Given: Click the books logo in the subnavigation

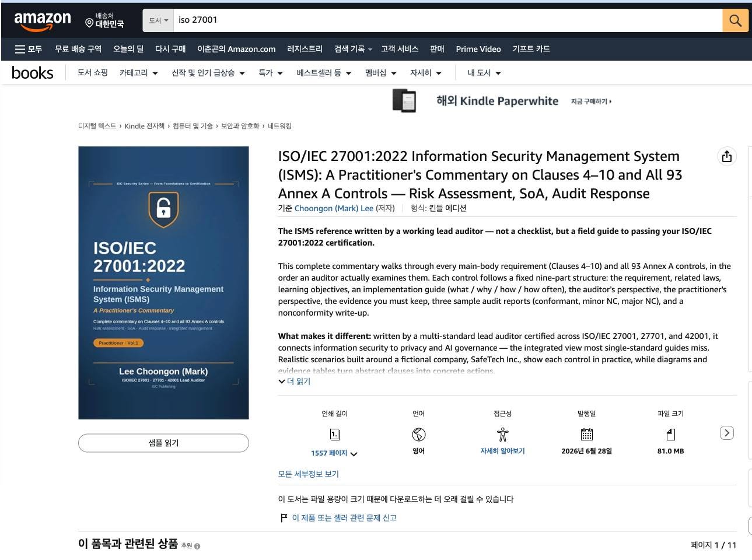Looking at the screenshot, I should 33,73.
